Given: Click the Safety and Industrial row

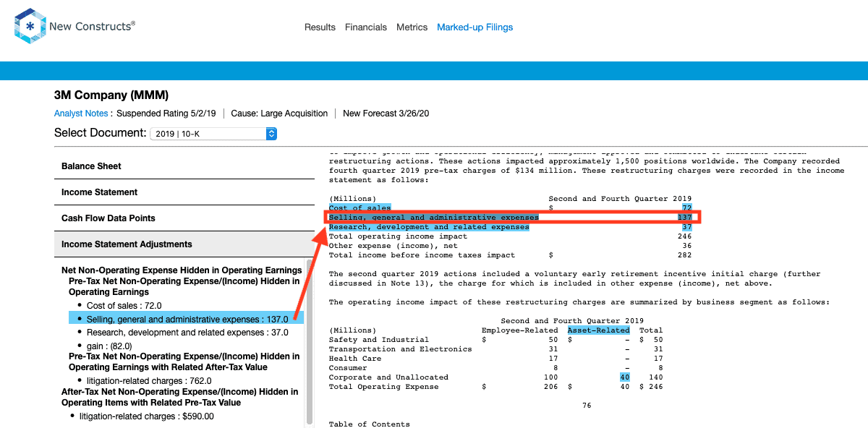Looking at the screenshot, I should [495, 340].
